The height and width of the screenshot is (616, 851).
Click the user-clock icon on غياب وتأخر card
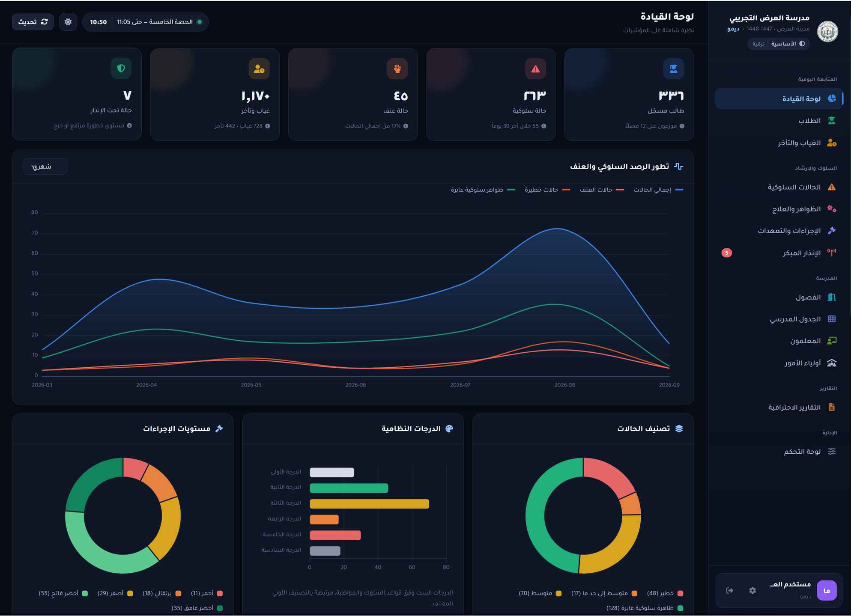[259, 69]
